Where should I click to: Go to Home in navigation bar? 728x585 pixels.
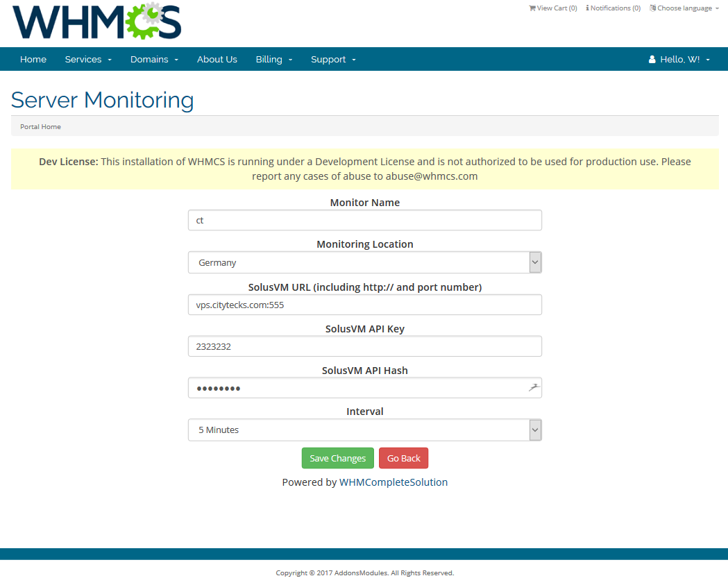[x=33, y=60]
